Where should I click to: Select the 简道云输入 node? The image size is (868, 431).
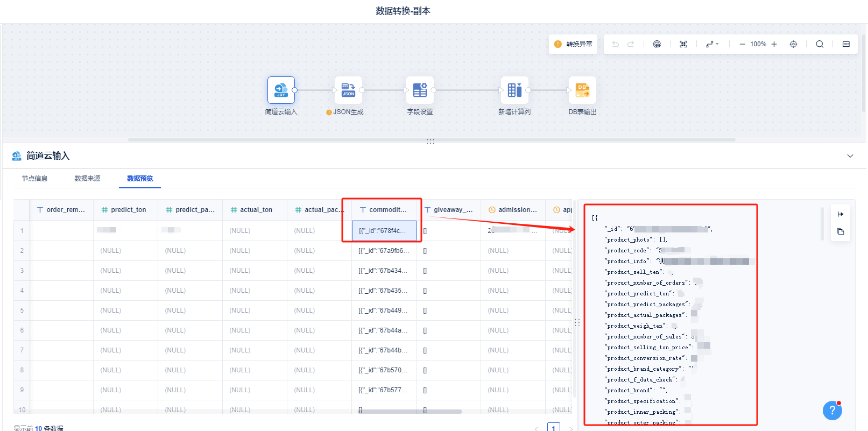pyautogui.click(x=281, y=90)
